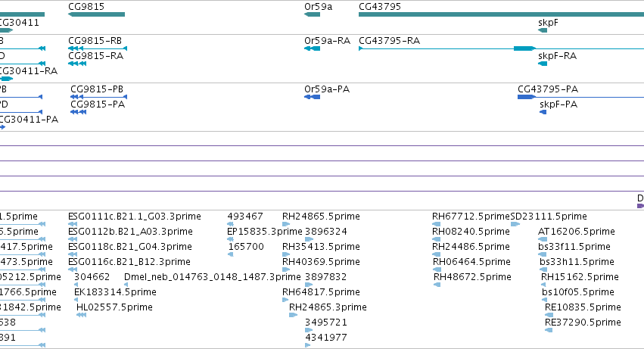Click the skpF gene arrow glyph

[x=543, y=30]
